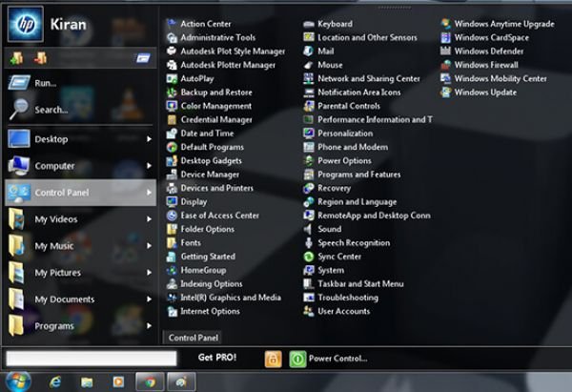Select the Desktop menu item
Screen dimensions: 572x392
click(80, 139)
